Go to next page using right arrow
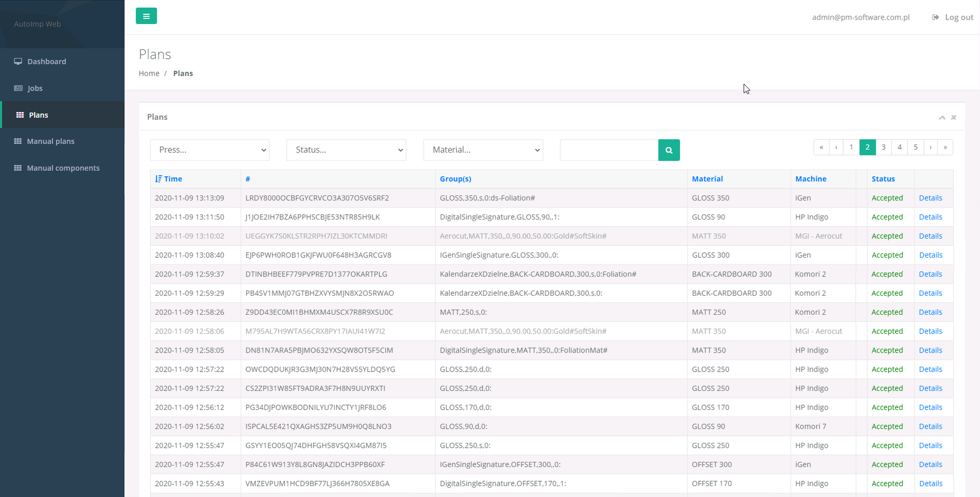The image size is (980, 497). 930,147
